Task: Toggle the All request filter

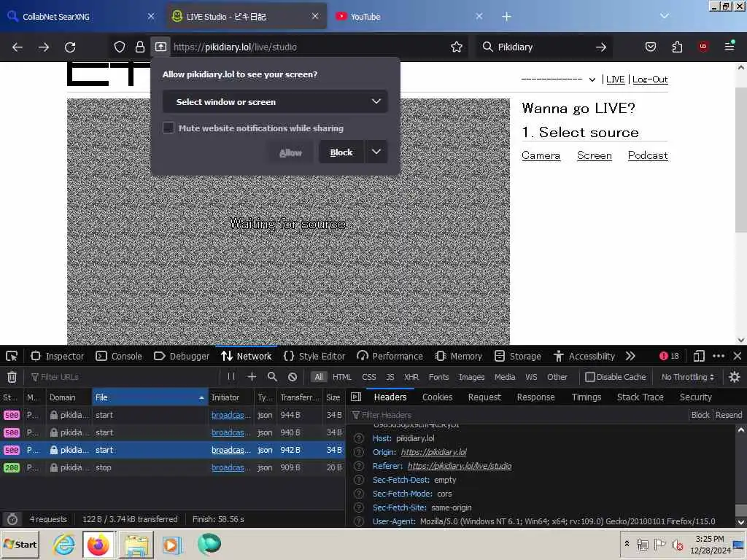Action: coord(318,377)
